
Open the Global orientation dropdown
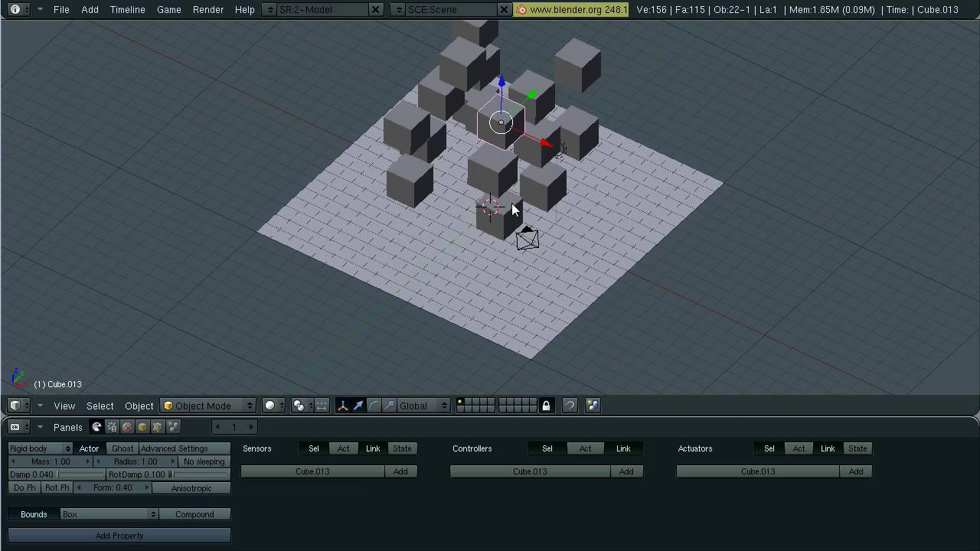click(x=423, y=406)
